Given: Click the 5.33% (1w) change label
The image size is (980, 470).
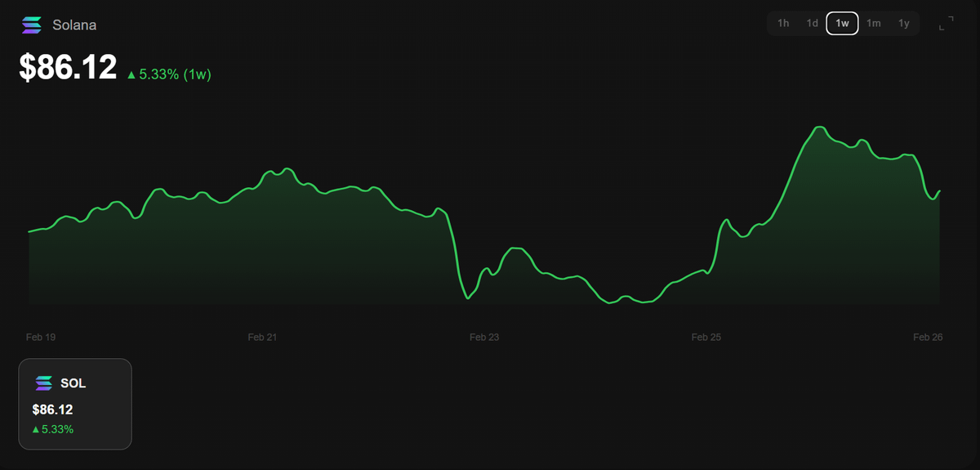Looking at the screenshot, I should point(176,74).
